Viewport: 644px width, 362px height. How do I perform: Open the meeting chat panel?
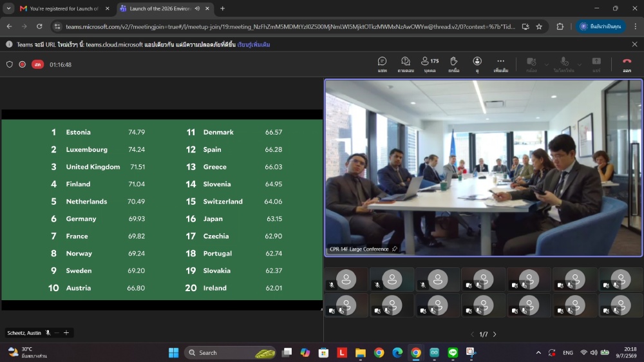point(382,64)
